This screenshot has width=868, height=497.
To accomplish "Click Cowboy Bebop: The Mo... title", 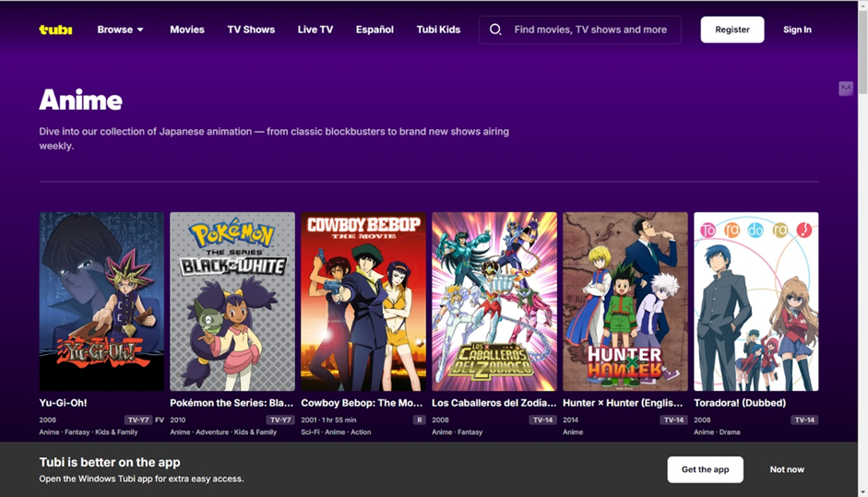I will click(362, 403).
